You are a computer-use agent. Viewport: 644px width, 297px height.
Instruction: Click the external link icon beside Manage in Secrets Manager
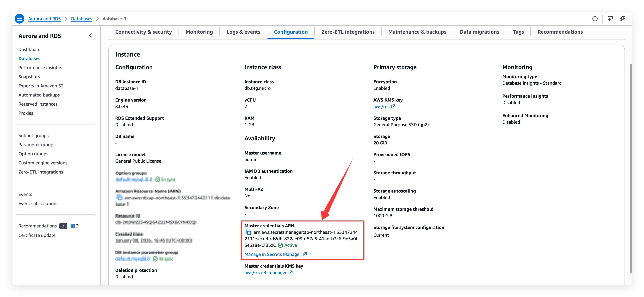[305, 254]
